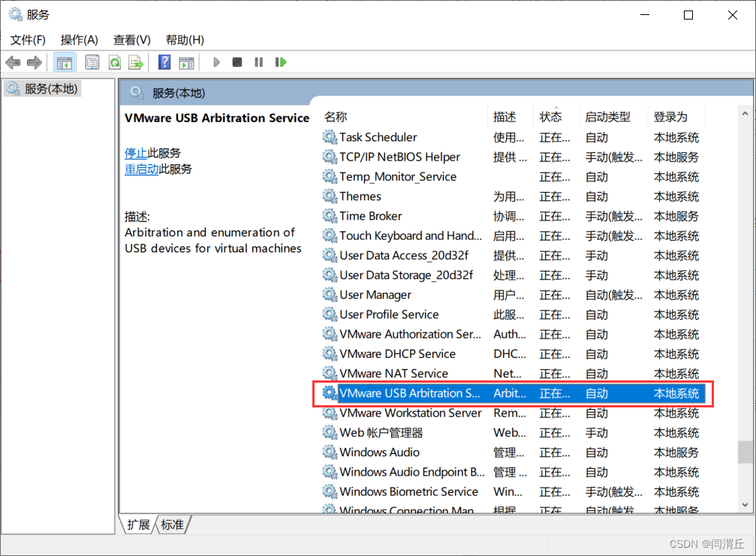Switch to the 标准 tab
The height and width of the screenshot is (556, 756).
click(x=172, y=524)
